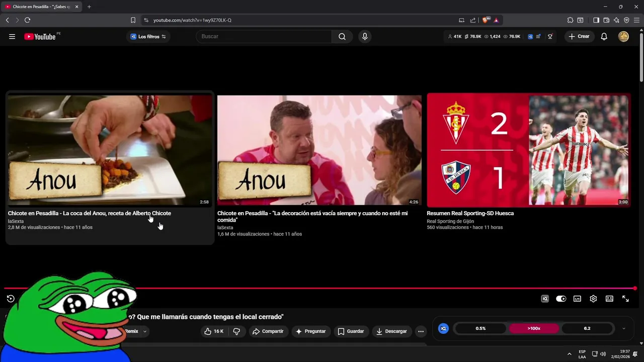Toggle theater mode in the player
The width and height of the screenshot is (644, 362).
[609, 299]
